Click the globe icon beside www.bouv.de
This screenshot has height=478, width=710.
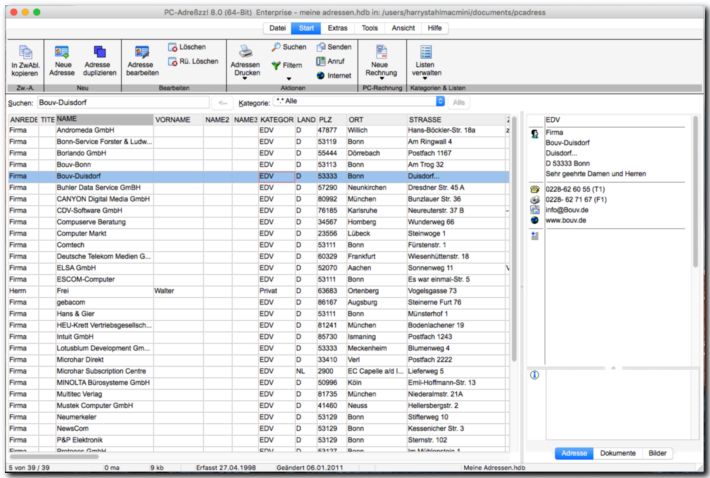[x=535, y=220]
